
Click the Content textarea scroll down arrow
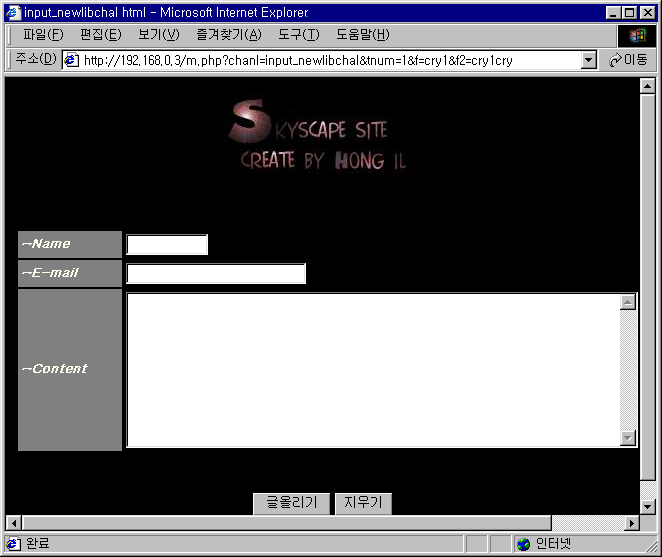tap(628, 438)
